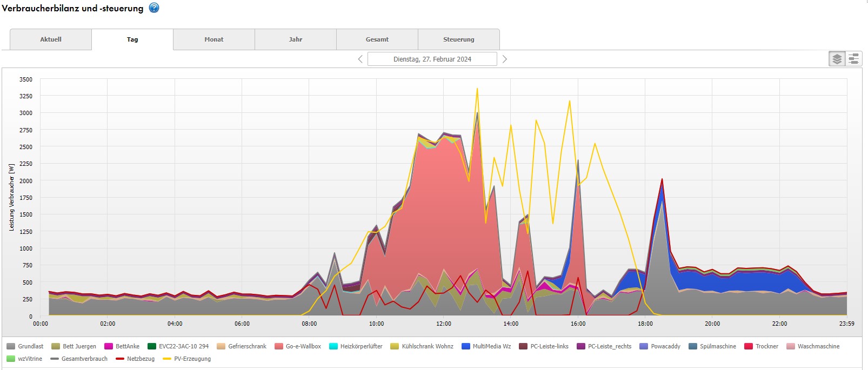The width and height of the screenshot is (868, 370).
Task: Toggle MultiMedia Wz legend entry
Action: [x=486, y=346]
